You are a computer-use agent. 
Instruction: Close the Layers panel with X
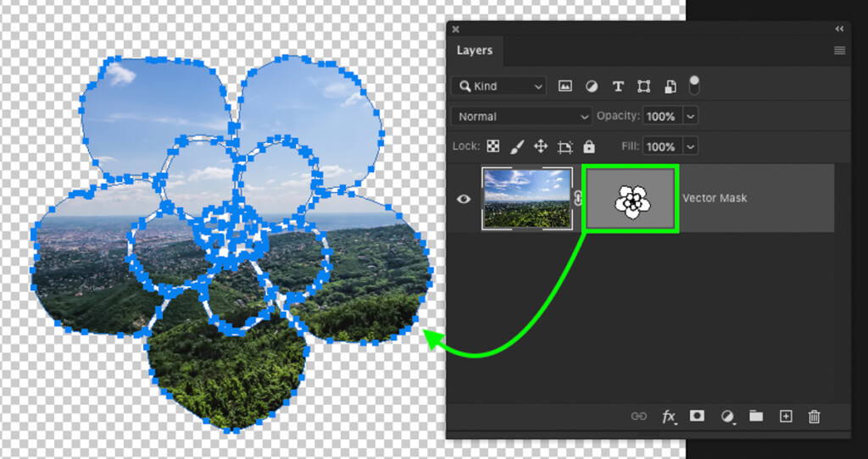click(x=455, y=30)
